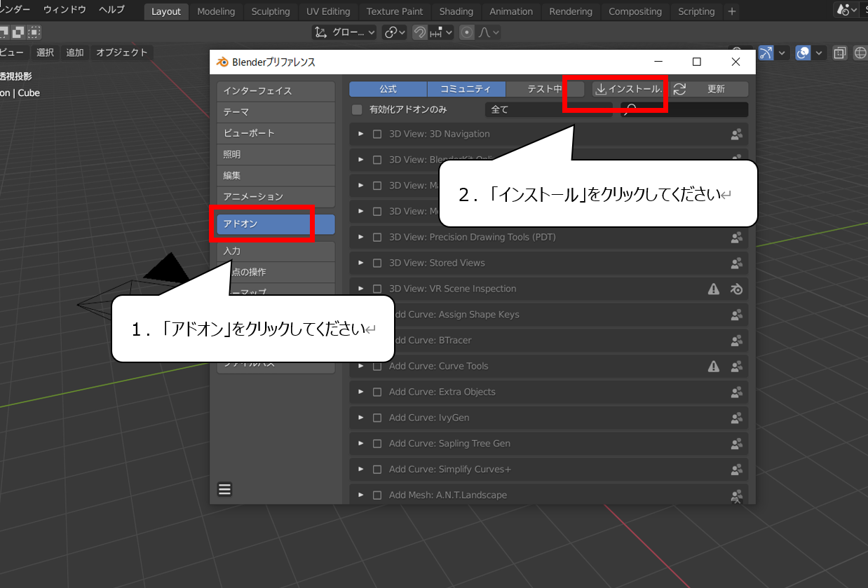
Task: Toggle the テスト中 support level filter
Action: [x=545, y=89]
